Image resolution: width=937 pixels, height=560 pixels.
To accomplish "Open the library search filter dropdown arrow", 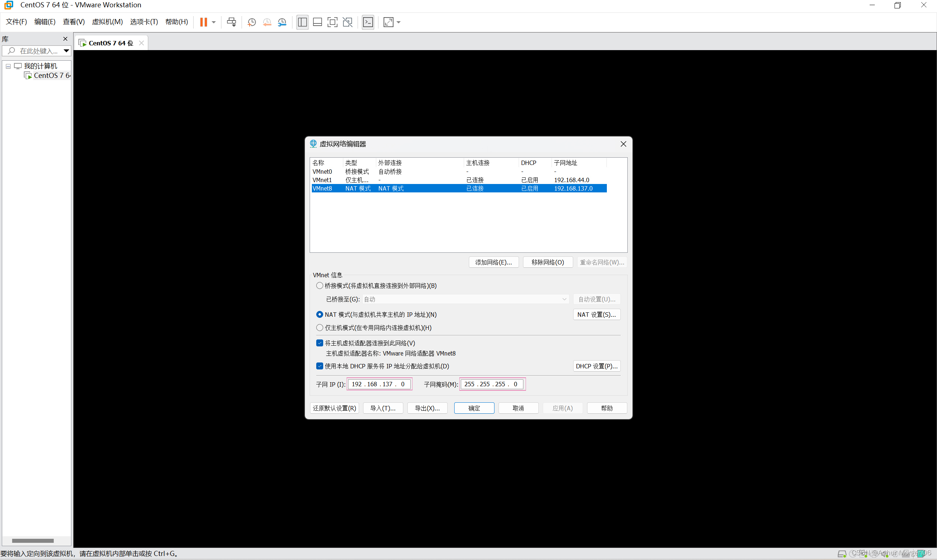I will 67,50.
